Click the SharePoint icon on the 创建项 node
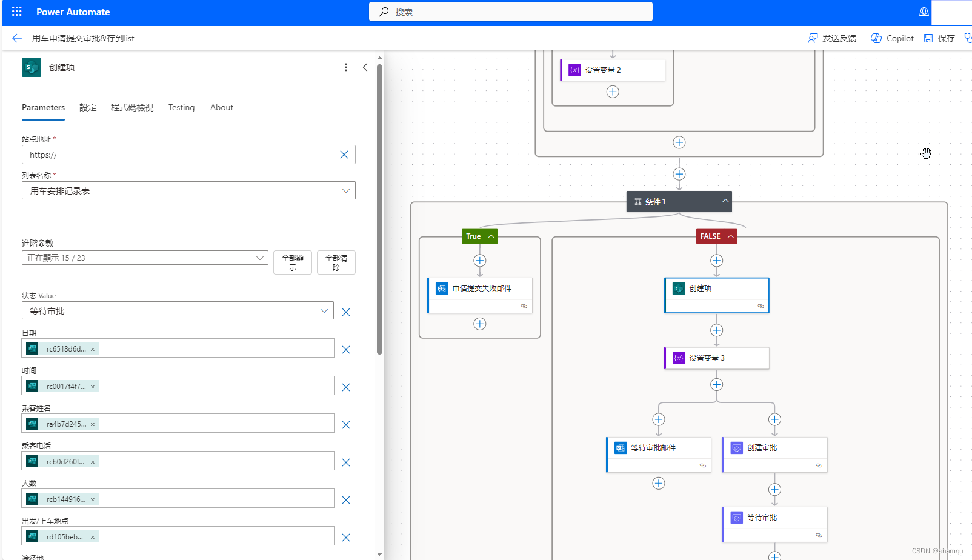 click(678, 288)
